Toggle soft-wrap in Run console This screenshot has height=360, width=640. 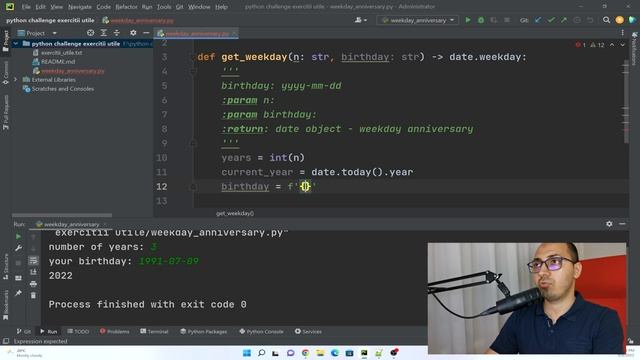coord(33,260)
